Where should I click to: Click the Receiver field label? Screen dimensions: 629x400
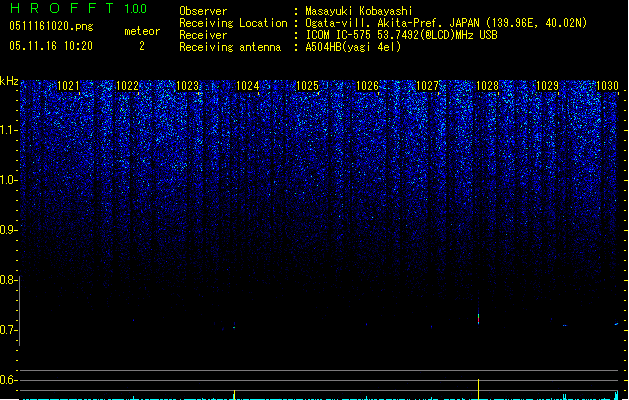point(203,35)
